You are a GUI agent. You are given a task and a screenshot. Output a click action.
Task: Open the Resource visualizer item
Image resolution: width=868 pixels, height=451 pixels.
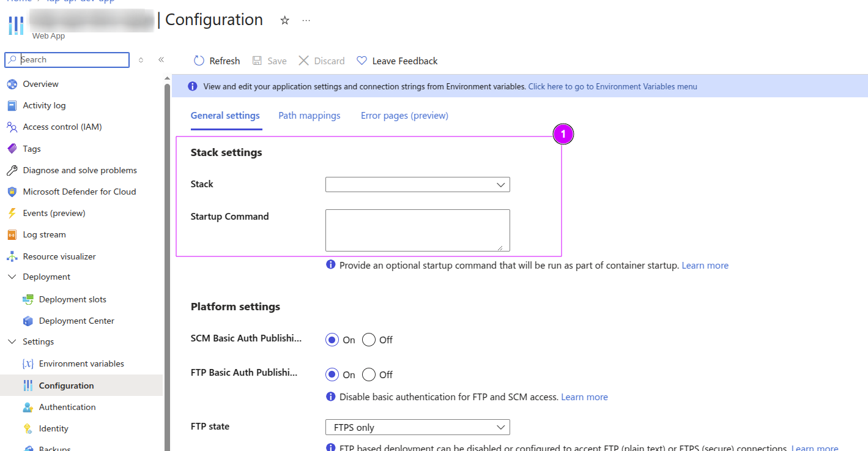click(x=59, y=256)
